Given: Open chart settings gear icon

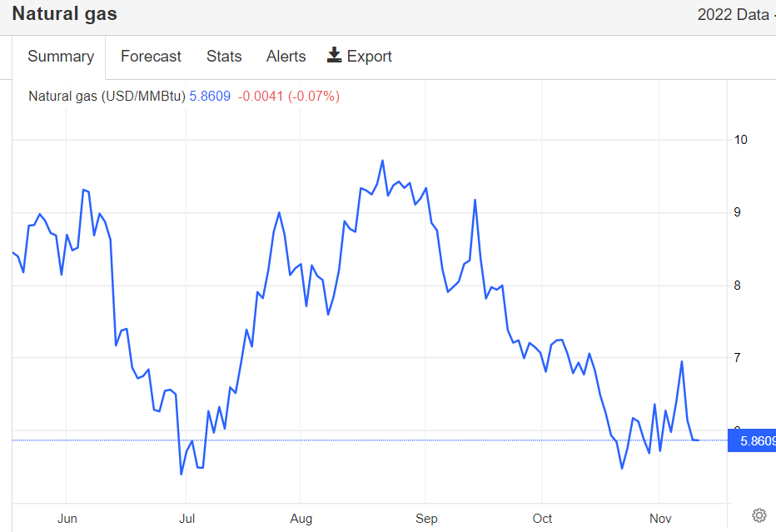Looking at the screenshot, I should point(759,515).
